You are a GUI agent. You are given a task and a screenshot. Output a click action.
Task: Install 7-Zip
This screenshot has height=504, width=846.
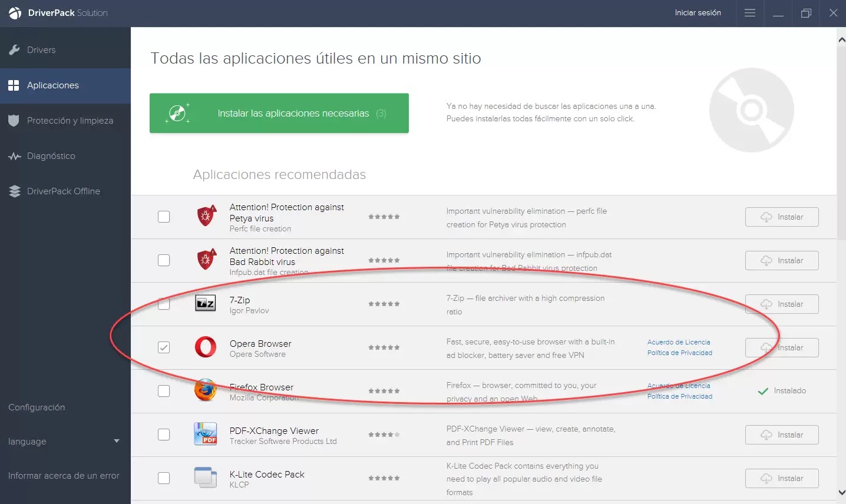782,304
